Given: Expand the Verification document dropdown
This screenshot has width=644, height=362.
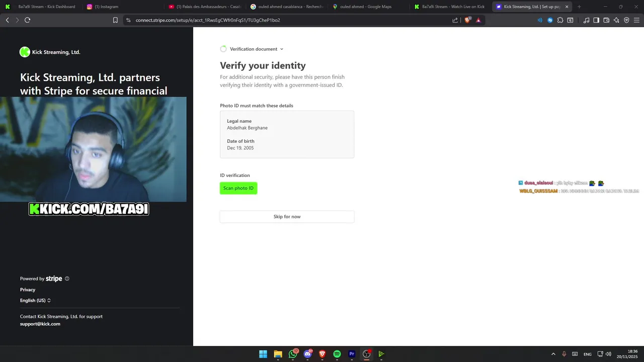Looking at the screenshot, I should coord(257,49).
